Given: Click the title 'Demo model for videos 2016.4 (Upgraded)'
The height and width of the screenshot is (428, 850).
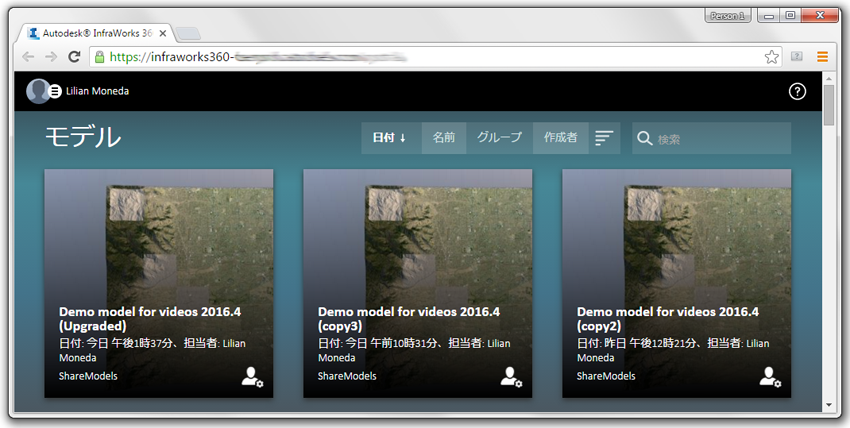Looking at the screenshot, I should tap(150, 319).
